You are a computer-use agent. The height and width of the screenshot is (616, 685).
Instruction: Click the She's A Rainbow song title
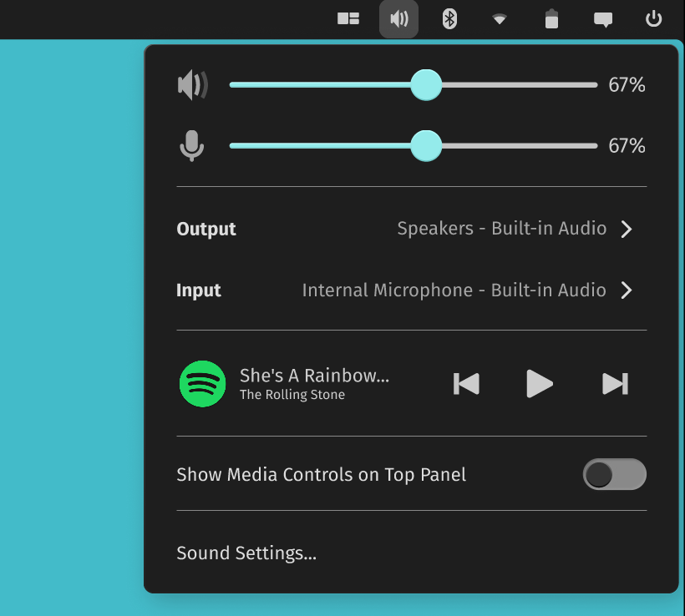click(314, 376)
